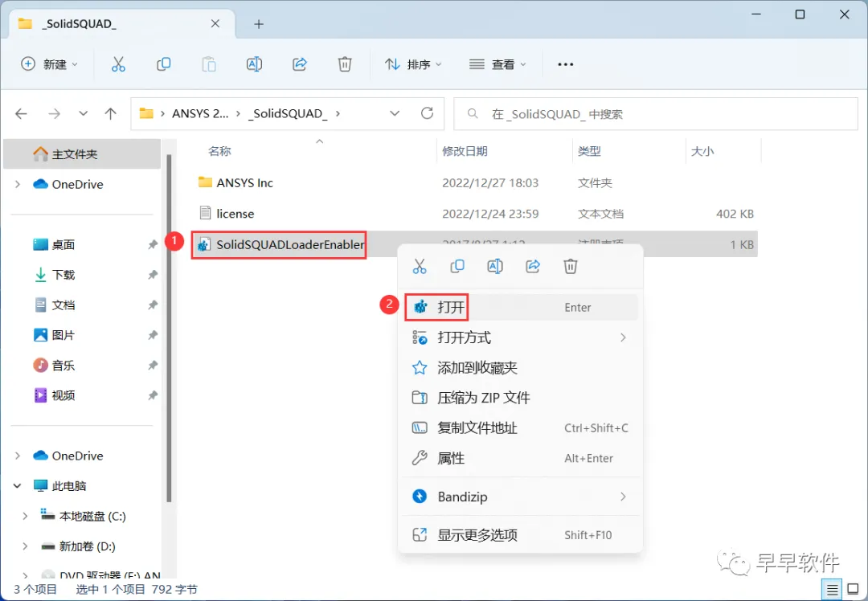This screenshot has height=601, width=868.
Task: Open the three-dots more options menu
Action: click(565, 64)
